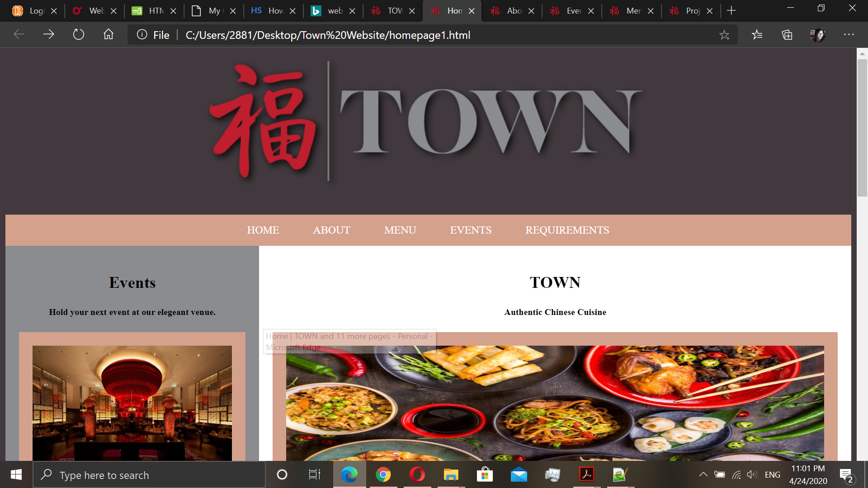Open Microsoft Store from taskbar
868x488 pixels.
pos(485,474)
